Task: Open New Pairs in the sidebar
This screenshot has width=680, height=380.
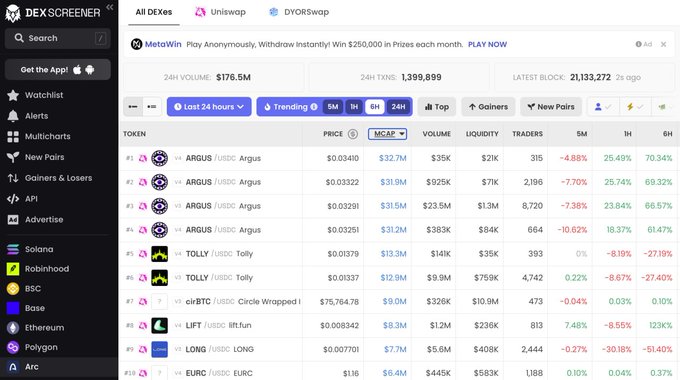Action: (x=44, y=157)
